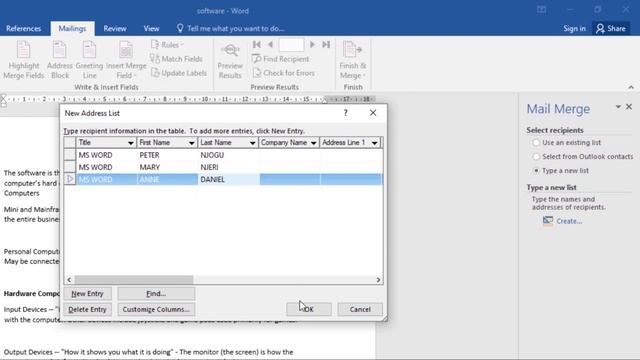The image size is (640, 360).
Task: Click Insert Merge Field icon
Action: pyautogui.click(x=126, y=51)
